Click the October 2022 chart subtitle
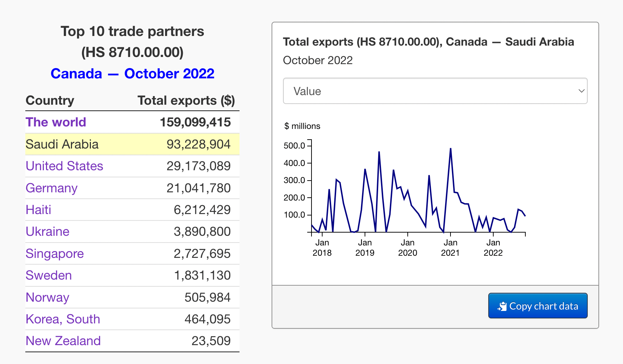Viewport: 623px width, 364px height. (318, 60)
